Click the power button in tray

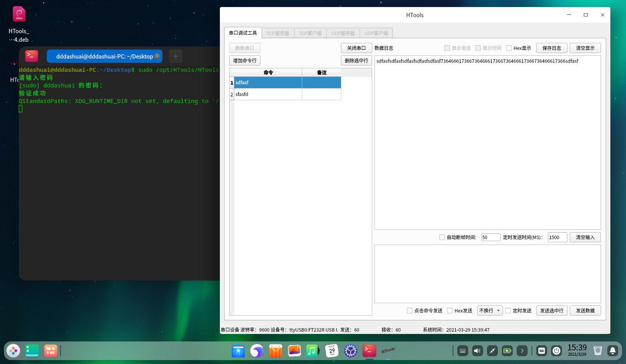pos(556,351)
